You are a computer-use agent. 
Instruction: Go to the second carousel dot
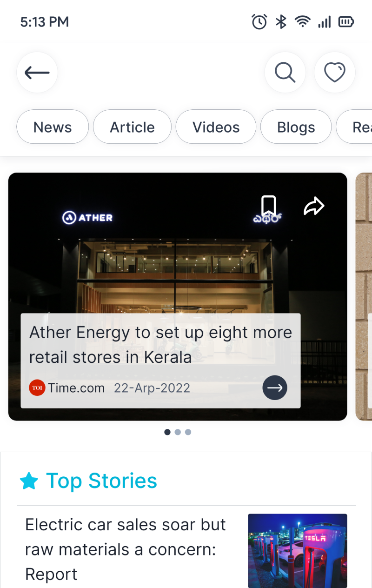click(178, 432)
